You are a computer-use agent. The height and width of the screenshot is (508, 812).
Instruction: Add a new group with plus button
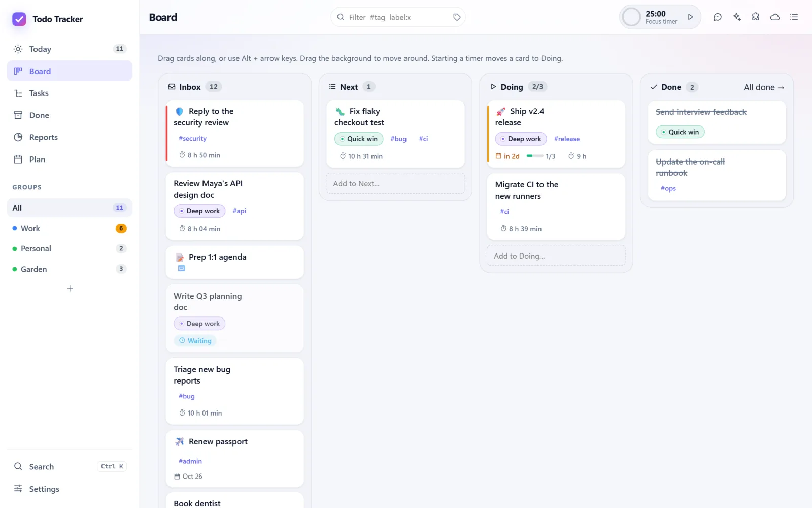click(x=70, y=289)
